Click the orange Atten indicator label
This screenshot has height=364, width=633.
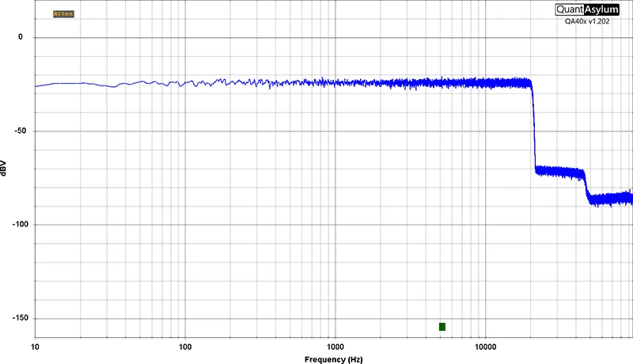[63, 14]
